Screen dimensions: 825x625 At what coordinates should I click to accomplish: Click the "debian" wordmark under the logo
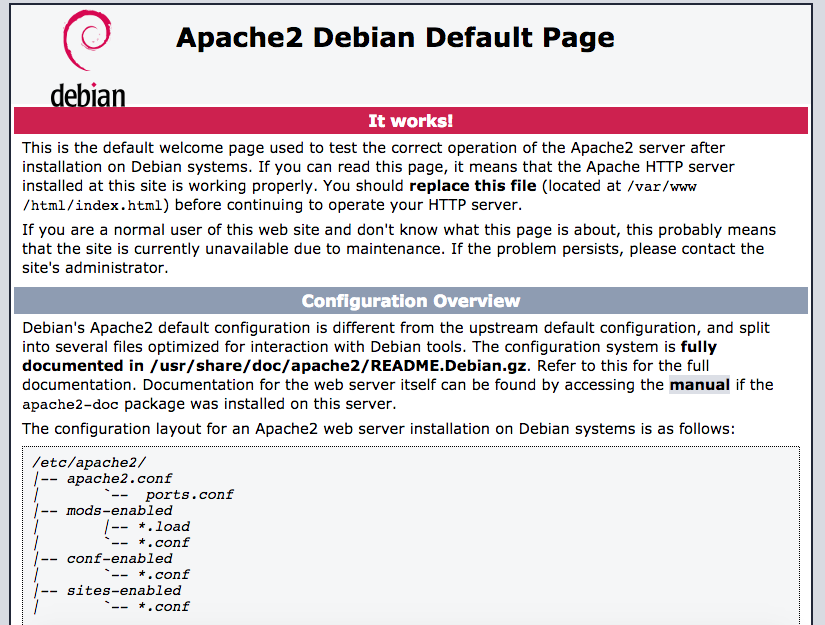88,96
